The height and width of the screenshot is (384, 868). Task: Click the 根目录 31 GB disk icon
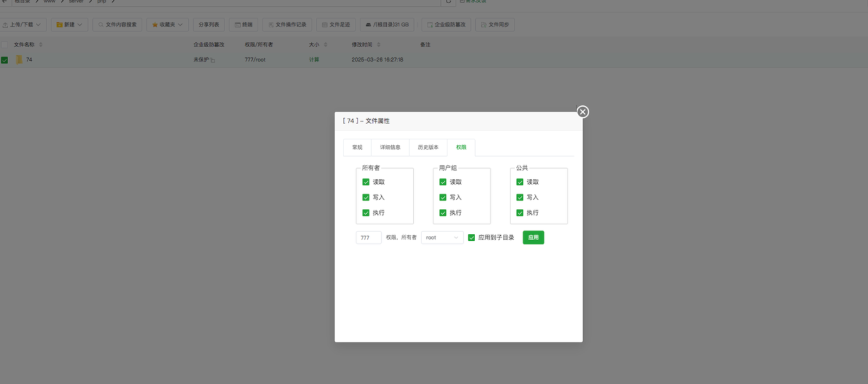click(x=368, y=24)
